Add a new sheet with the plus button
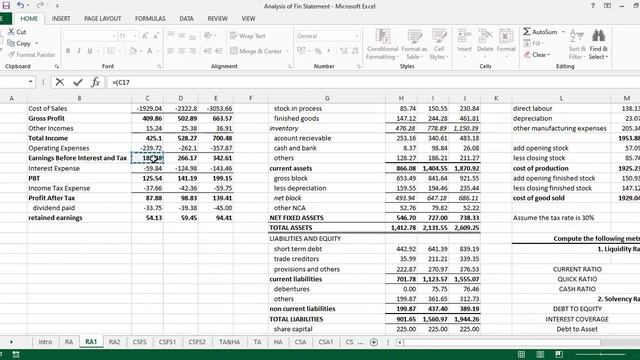Viewport: 640px width, 360px height. pos(373,342)
